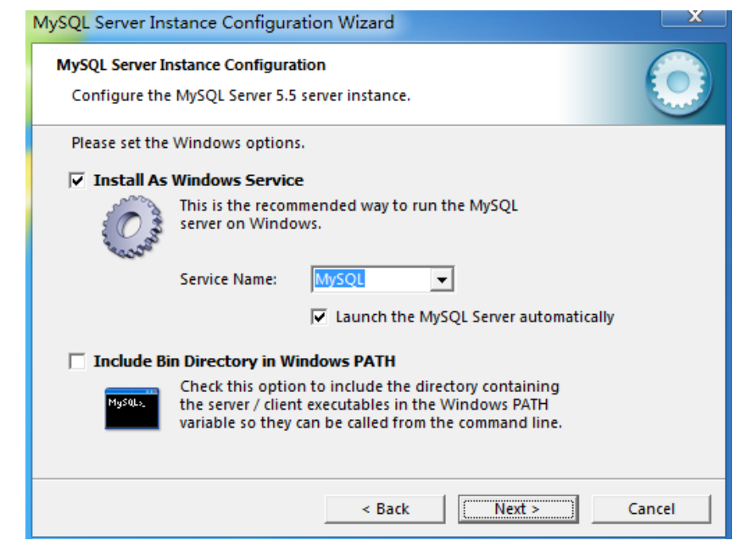Click the gray gear Windows Service icon
Screen dimensions: 756x548
tap(132, 226)
